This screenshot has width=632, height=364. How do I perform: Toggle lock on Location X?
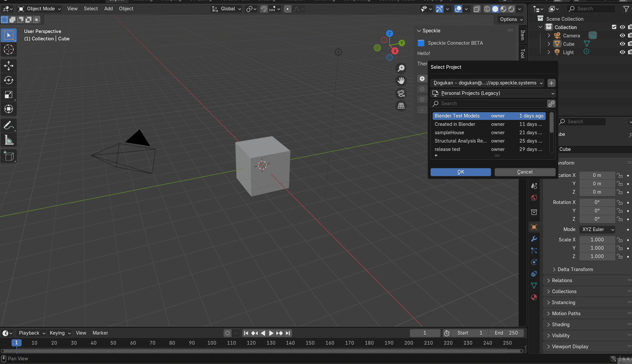(x=620, y=175)
